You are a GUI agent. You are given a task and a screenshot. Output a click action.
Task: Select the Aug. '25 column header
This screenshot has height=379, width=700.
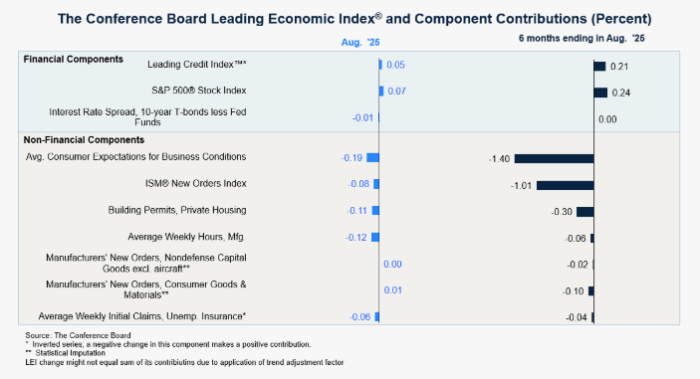(360, 42)
